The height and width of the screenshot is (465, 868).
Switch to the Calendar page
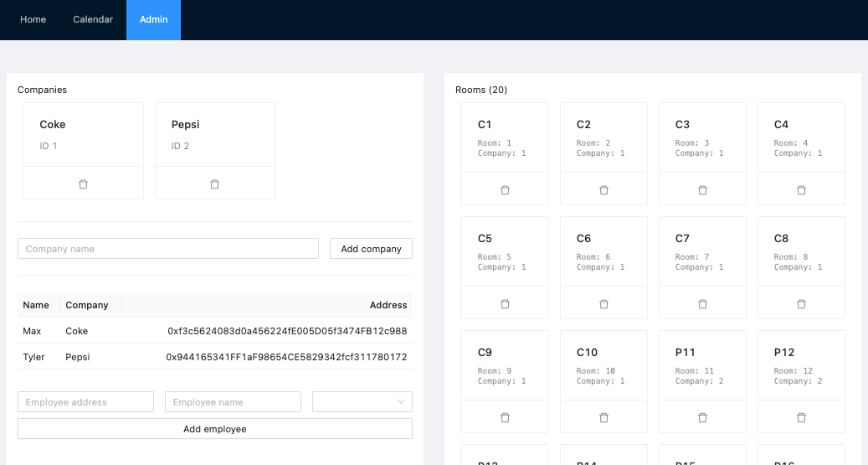pyautogui.click(x=93, y=19)
